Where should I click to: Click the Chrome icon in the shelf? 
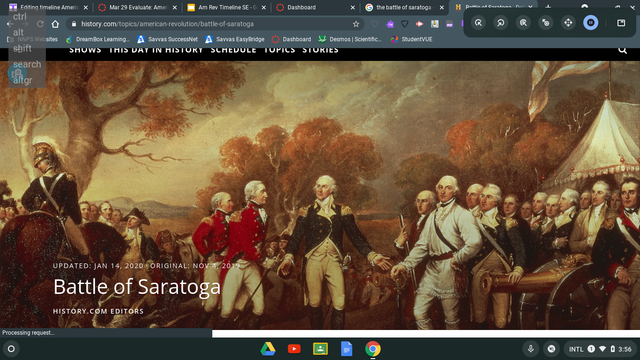[373, 349]
